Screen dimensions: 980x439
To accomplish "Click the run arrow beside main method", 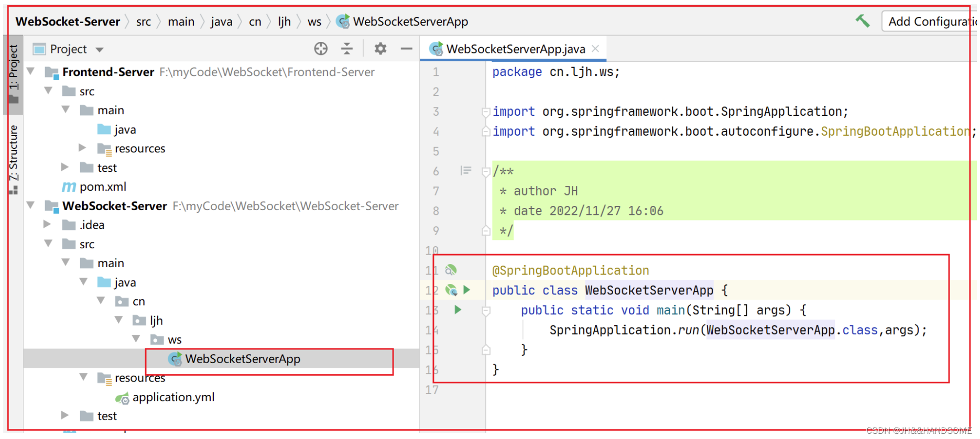I will tap(458, 310).
